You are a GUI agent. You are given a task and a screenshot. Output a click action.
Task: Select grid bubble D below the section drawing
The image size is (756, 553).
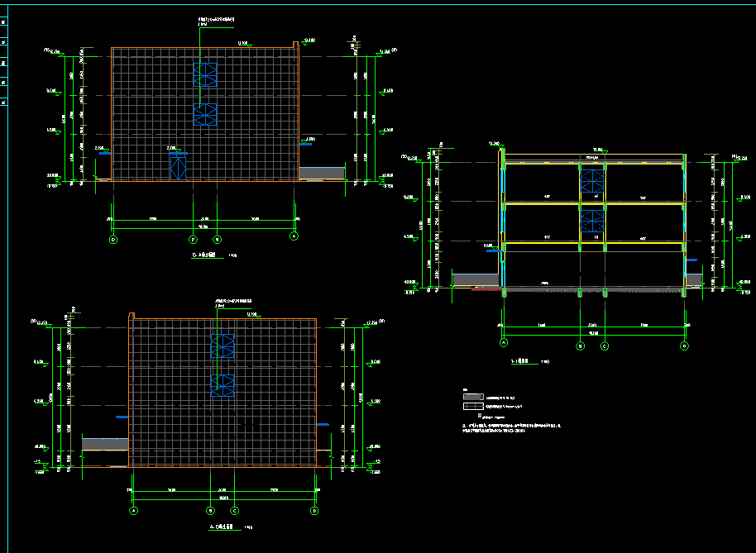pyautogui.click(x=684, y=346)
